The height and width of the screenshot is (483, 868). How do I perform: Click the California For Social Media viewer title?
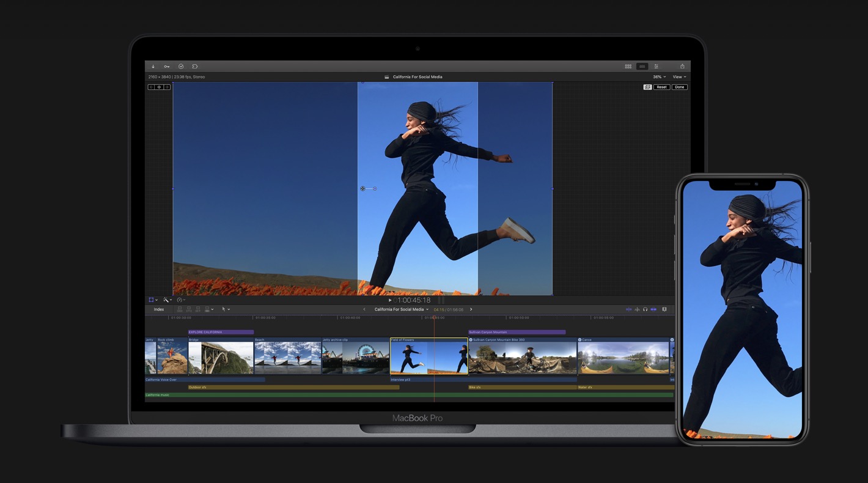[x=417, y=77]
